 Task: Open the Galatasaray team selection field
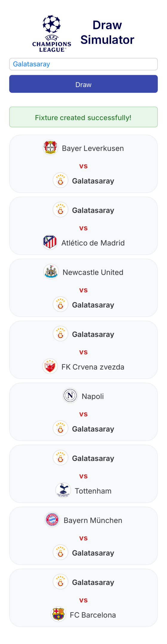[83, 64]
